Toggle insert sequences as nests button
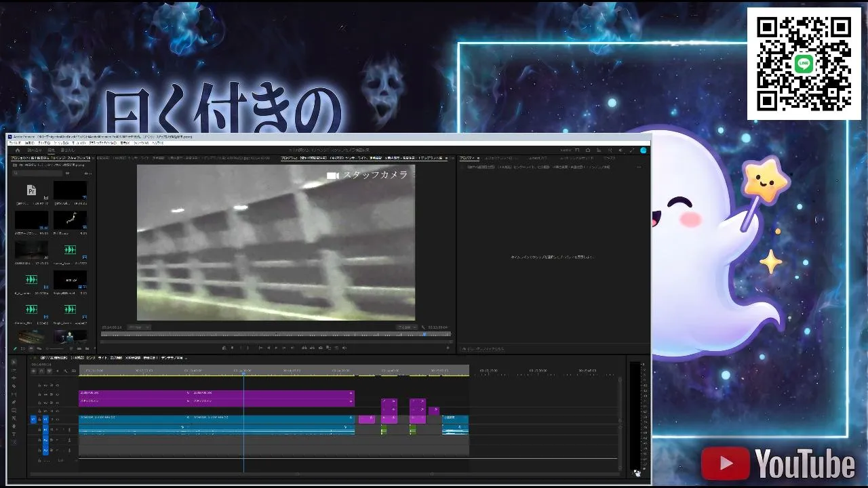 coord(33,371)
